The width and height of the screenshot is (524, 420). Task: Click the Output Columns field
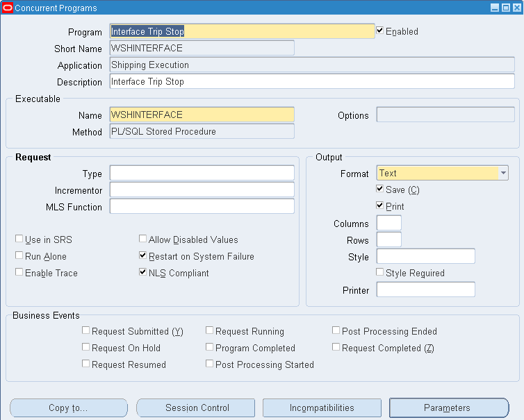tap(389, 223)
